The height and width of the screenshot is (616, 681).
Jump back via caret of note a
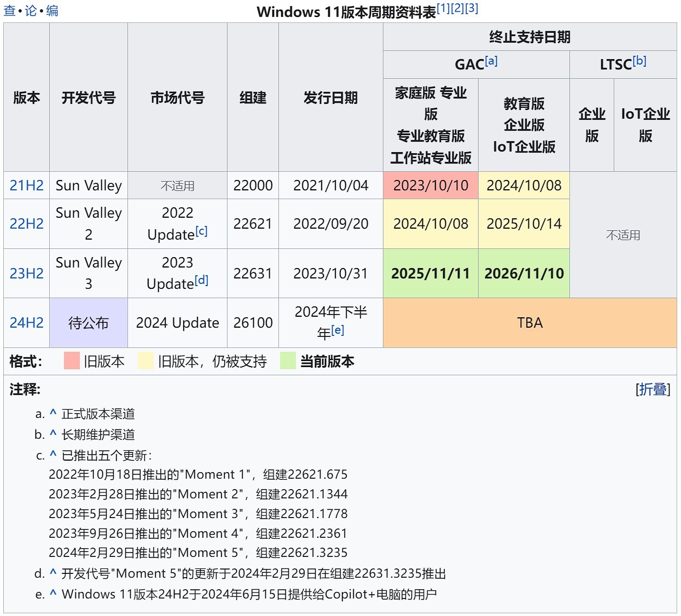tap(53, 413)
